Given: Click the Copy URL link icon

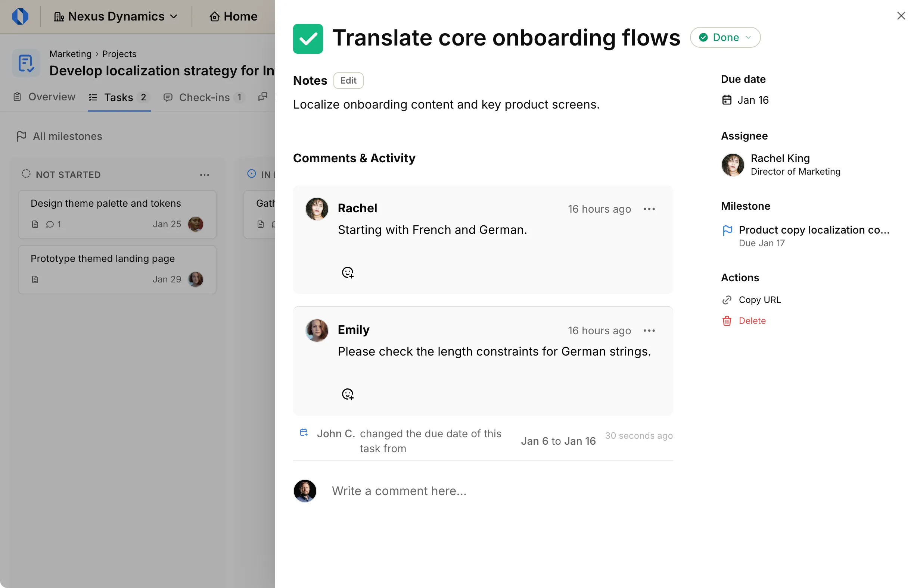Looking at the screenshot, I should (727, 300).
